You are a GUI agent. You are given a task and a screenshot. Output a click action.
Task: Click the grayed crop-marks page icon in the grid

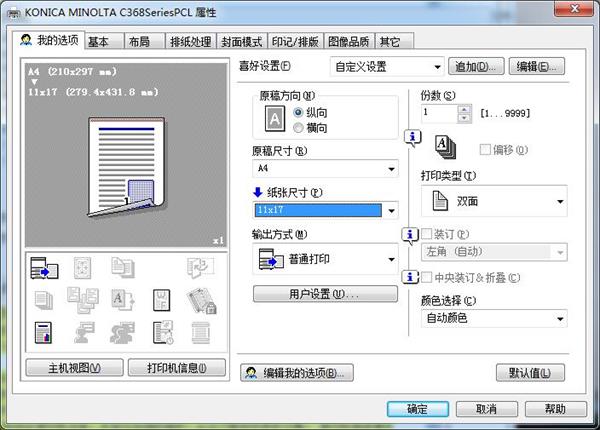click(x=82, y=268)
